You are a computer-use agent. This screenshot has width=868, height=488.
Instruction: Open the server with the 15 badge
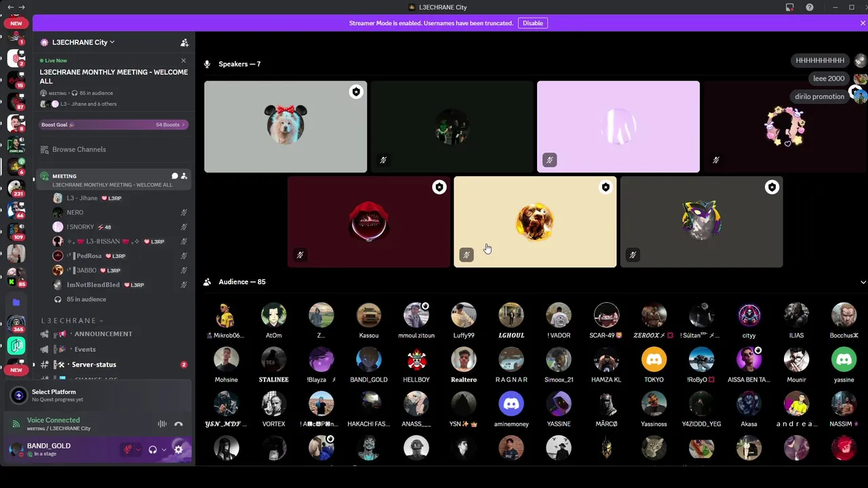(x=16, y=80)
